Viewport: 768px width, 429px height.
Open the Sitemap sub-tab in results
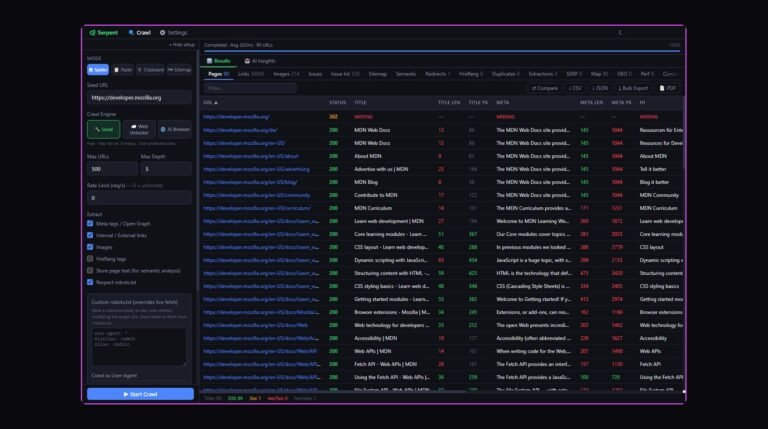point(378,74)
